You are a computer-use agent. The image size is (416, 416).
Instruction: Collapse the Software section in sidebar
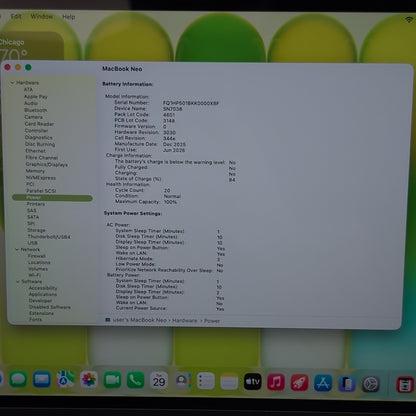click(18, 282)
